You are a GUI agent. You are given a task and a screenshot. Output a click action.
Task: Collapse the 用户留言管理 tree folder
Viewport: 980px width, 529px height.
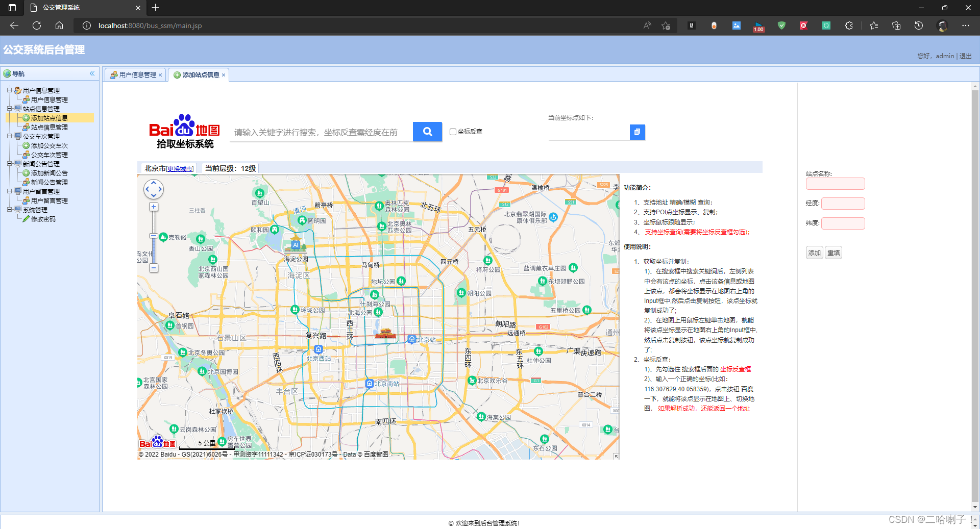pyautogui.click(x=9, y=191)
